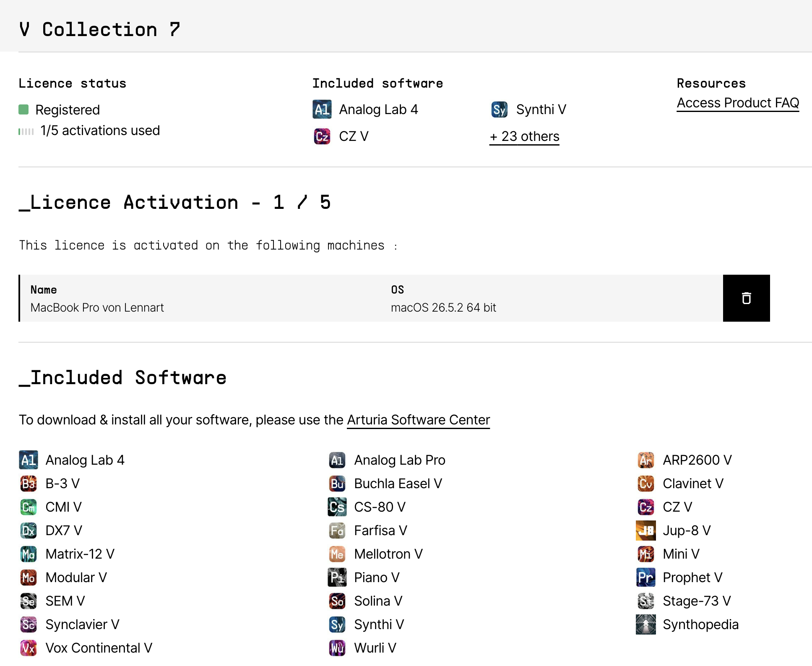Click the Analog Lab Pro icon

click(337, 460)
